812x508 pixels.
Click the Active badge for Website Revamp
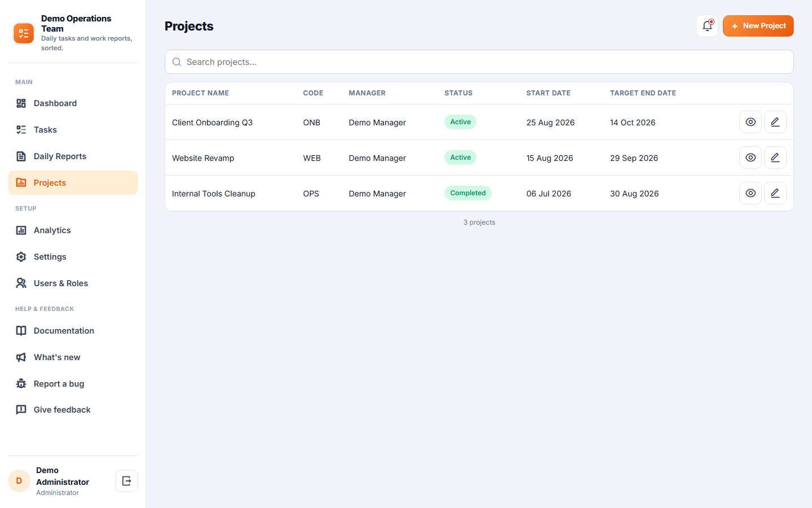coord(461,157)
